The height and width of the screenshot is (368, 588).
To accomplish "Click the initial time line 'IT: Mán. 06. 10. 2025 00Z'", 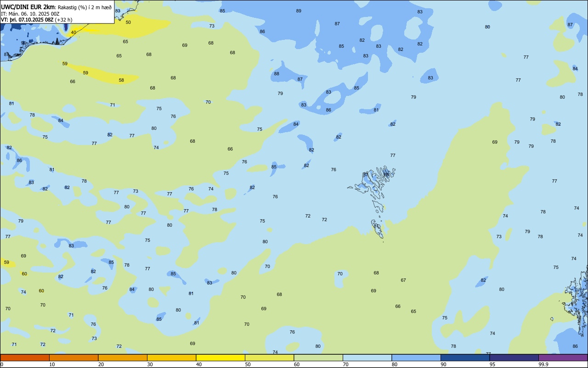I will 30,14.
